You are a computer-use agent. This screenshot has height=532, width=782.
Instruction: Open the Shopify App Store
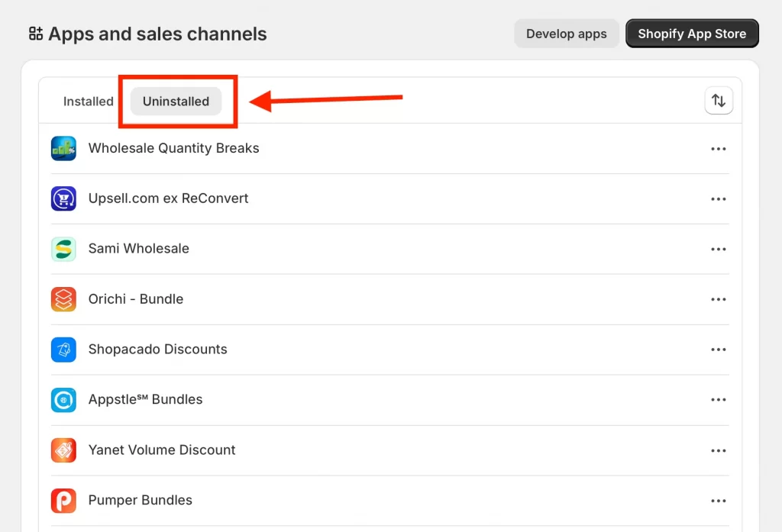691,34
